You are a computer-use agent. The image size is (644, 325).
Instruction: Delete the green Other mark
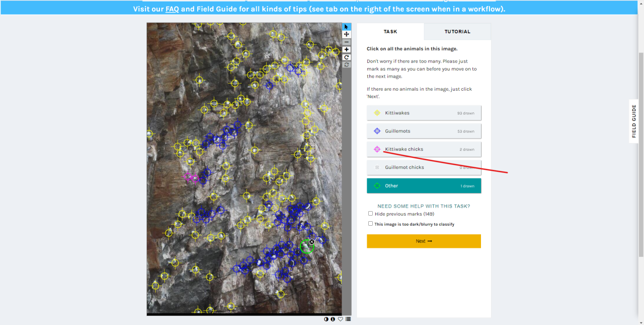[x=311, y=242]
